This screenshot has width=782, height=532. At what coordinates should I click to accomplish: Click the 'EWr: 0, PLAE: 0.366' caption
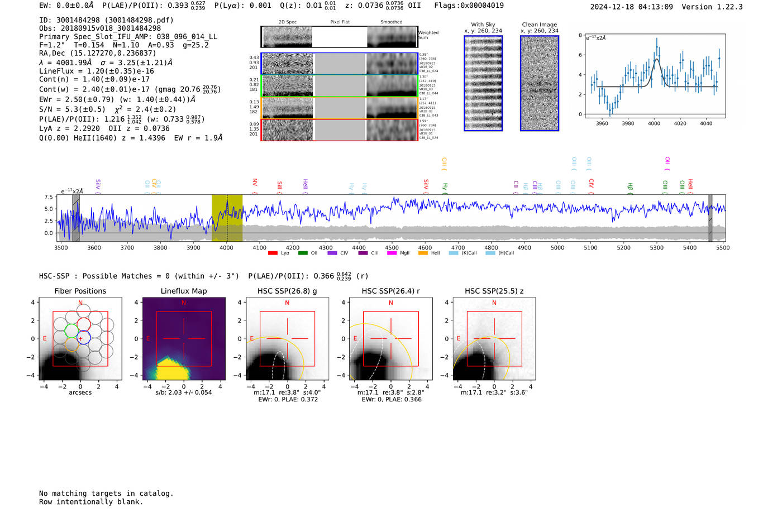[x=392, y=400]
